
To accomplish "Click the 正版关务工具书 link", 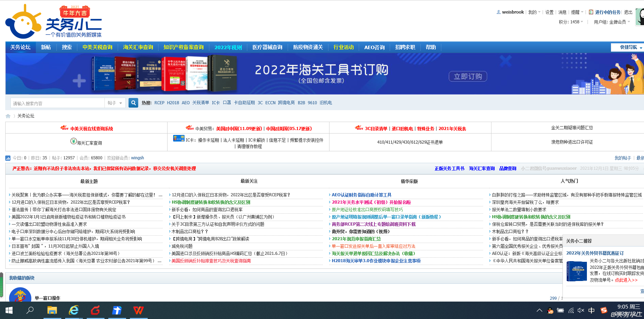I will click(x=449, y=168).
